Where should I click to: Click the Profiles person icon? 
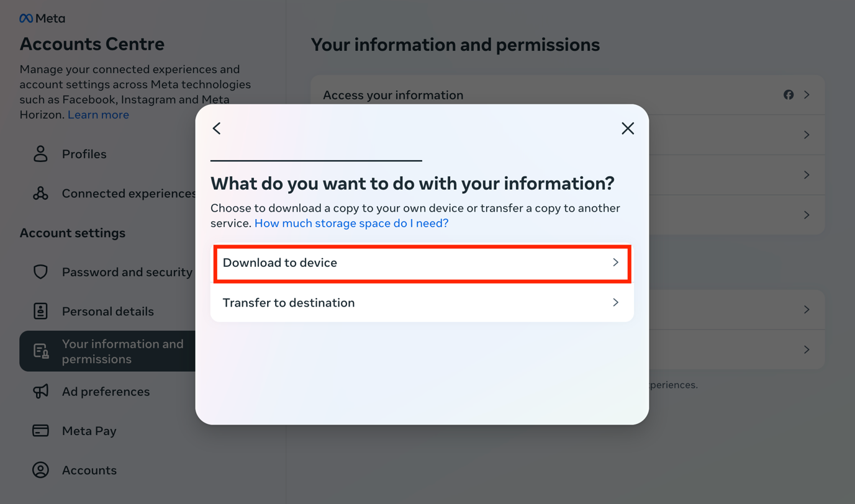coord(41,154)
